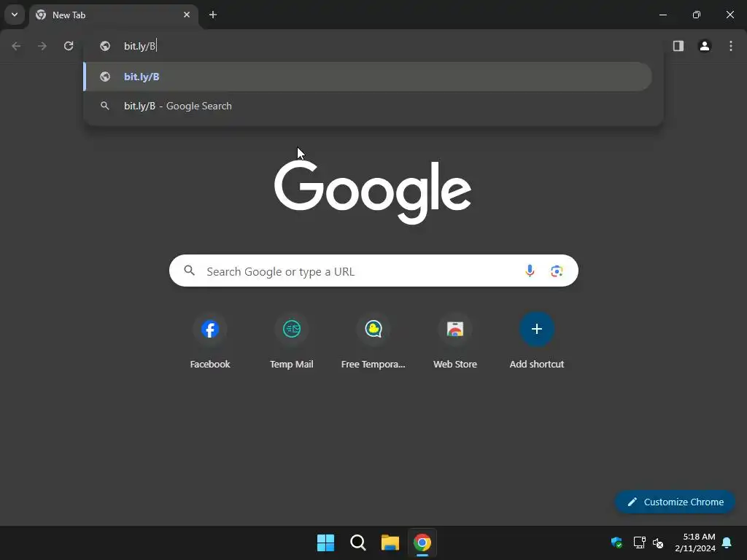Screen dimensions: 747x560
Task: Close the New Tab tab
Action: 187,15
